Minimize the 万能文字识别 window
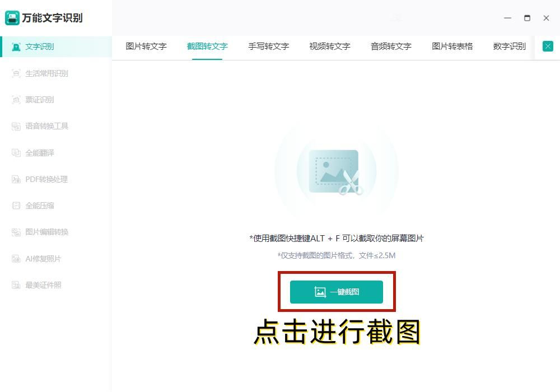The image size is (560, 392). [x=507, y=18]
